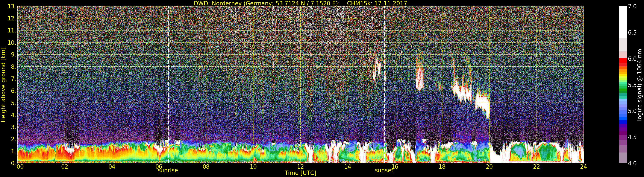
Task: Click height axis tick '6.'
Action: point(14,91)
